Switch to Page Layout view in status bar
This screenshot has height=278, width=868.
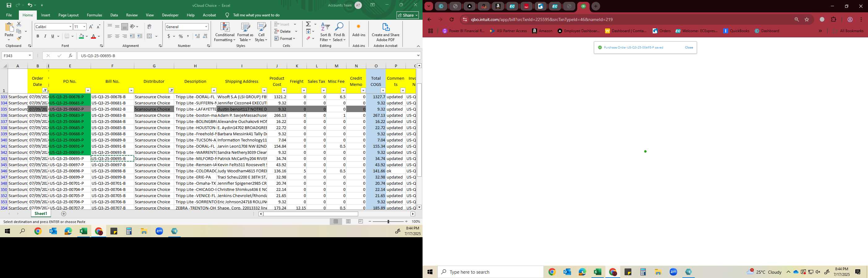[348, 221]
